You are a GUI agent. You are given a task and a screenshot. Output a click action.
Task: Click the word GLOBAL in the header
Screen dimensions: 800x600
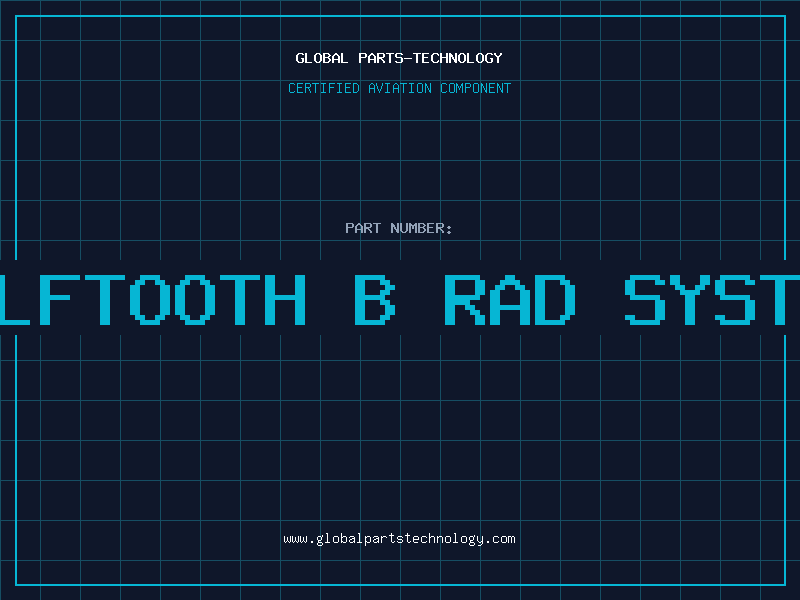point(323,58)
